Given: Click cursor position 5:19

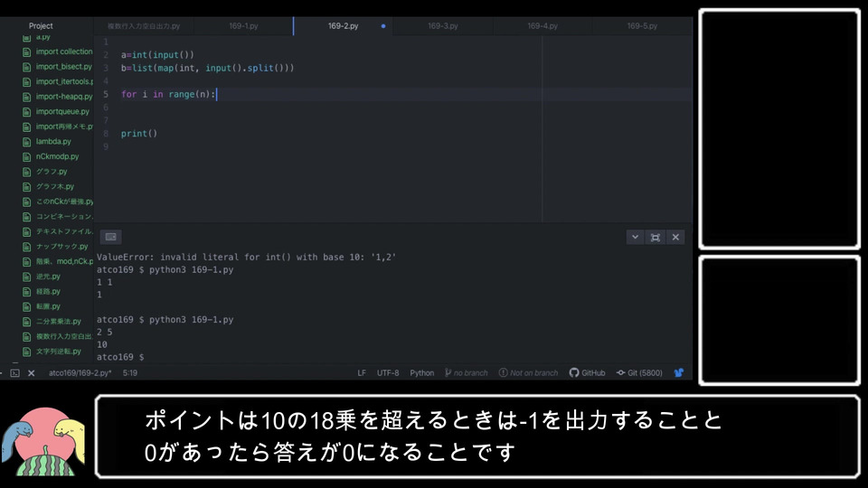Looking at the screenshot, I should point(130,373).
